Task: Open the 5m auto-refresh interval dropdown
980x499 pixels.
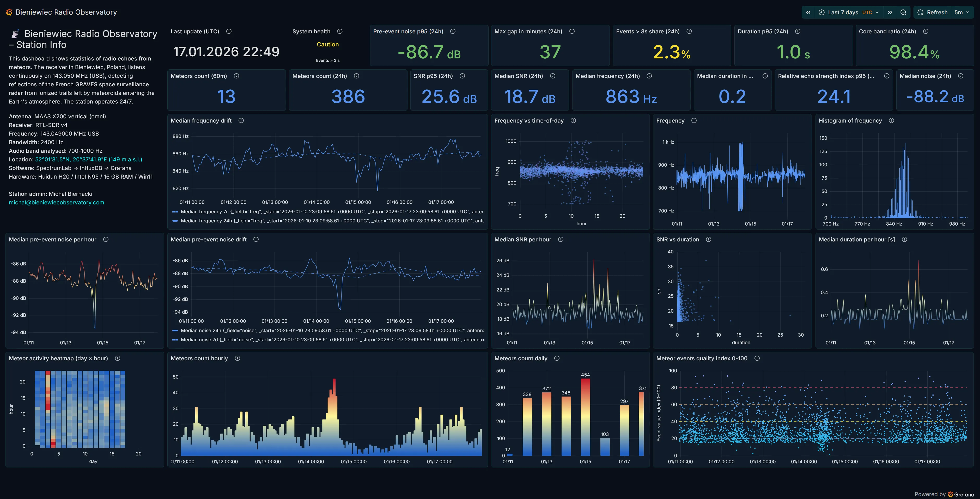Action: click(962, 12)
